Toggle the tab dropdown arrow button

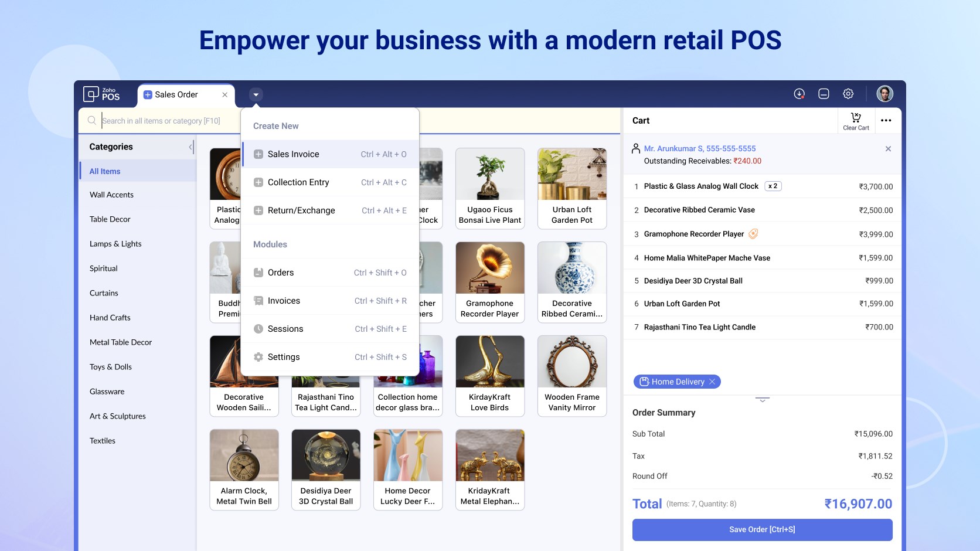pos(256,94)
